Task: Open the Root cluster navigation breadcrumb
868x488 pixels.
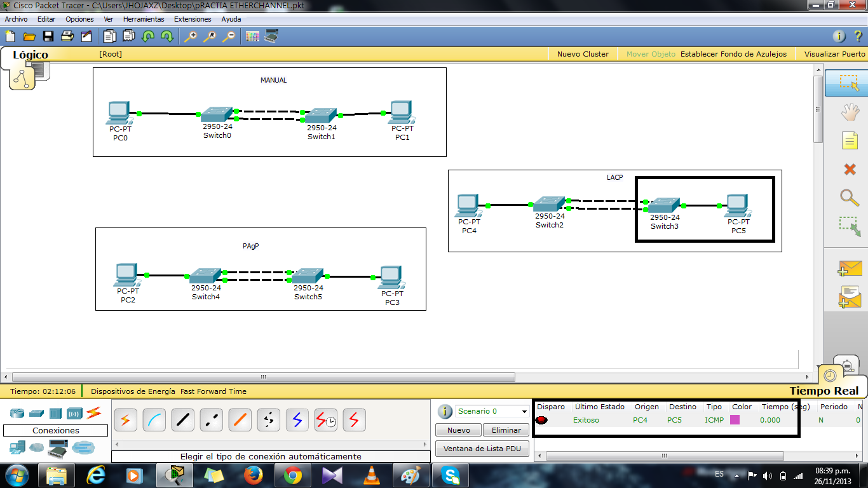Action: click(x=111, y=54)
